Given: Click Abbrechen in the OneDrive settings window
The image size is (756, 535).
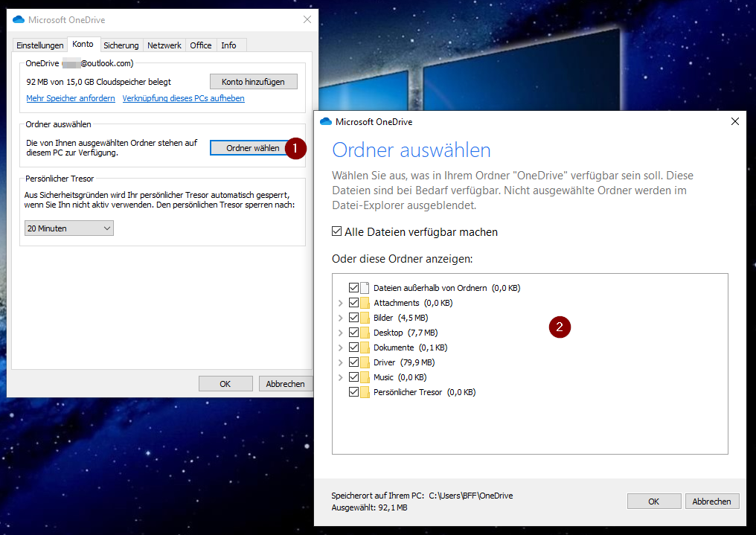Looking at the screenshot, I should click(x=286, y=384).
